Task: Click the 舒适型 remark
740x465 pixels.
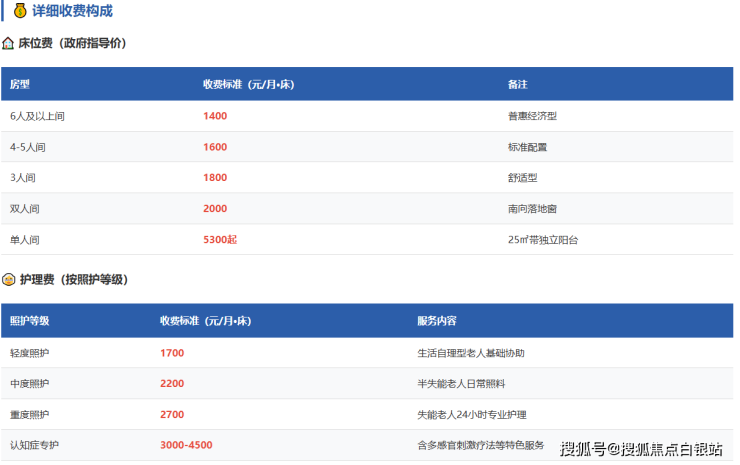Action: click(x=523, y=178)
